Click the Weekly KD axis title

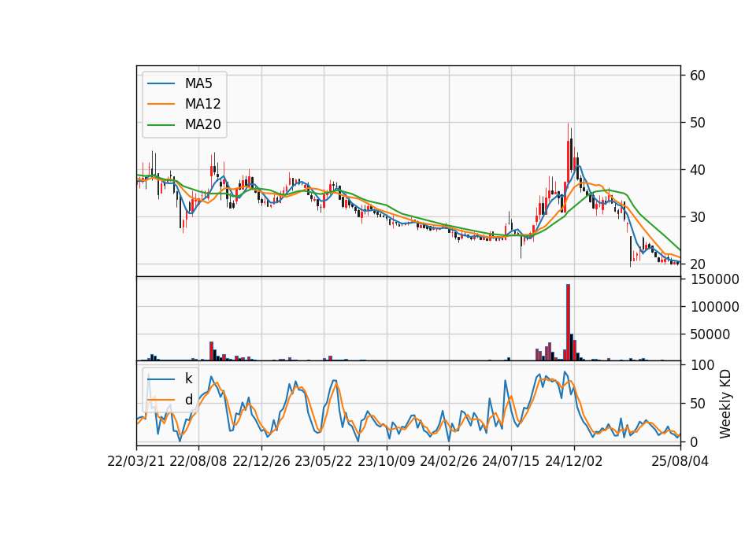point(725,404)
